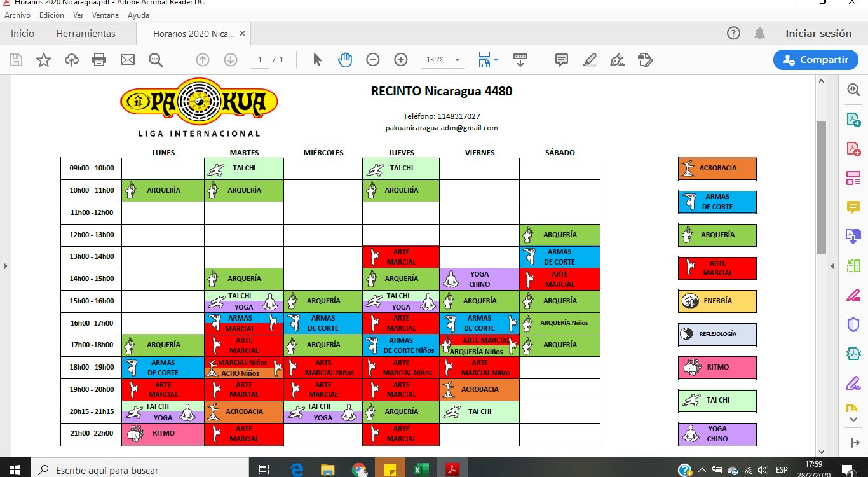Image resolution: width=868 pixels, height=477 pixels.
Task: Send file by email envelope icon
Action: (x=128, y=60)
